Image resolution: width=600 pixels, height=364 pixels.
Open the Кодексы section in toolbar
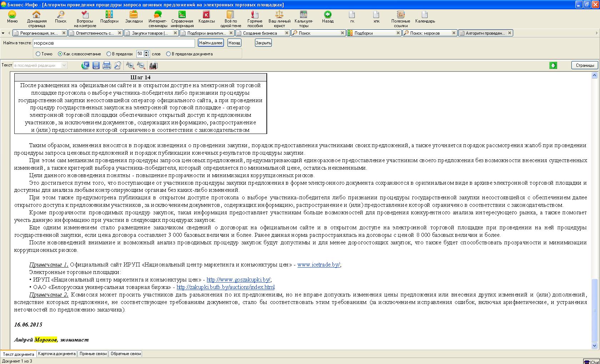pos(206,18)
